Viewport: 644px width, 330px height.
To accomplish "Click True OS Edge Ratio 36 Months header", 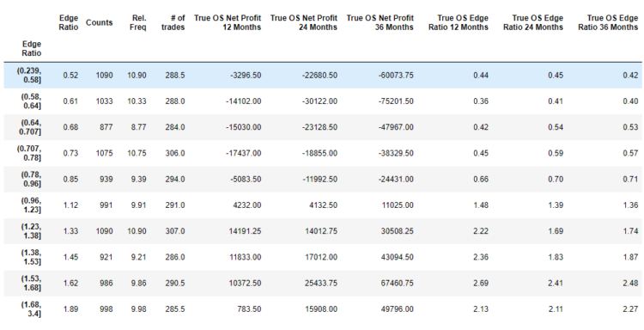I will 608,22.
